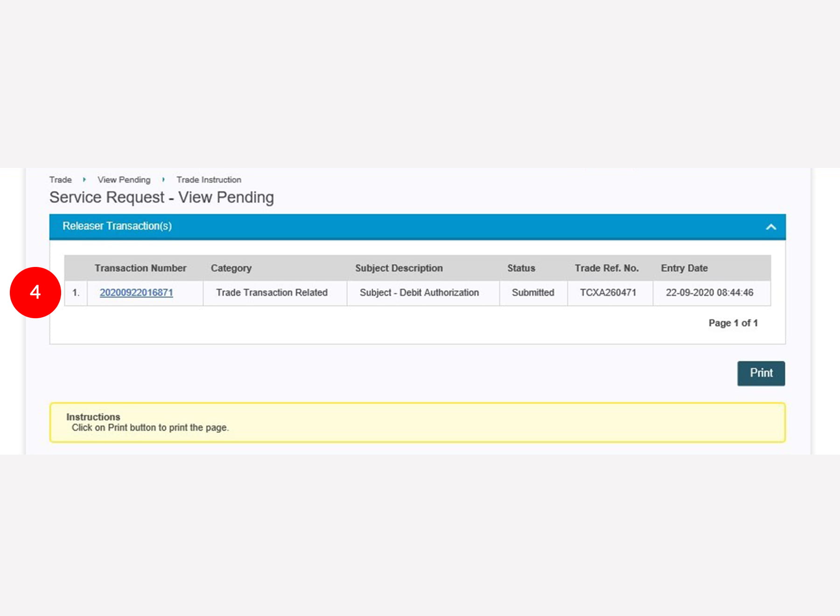Click the Trade Ref. No. column header
Screen dimensions: 840x616
pos(606,268)
